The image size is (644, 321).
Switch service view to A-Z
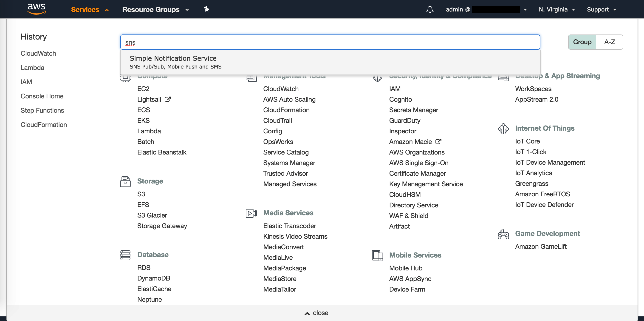(610, 42)
